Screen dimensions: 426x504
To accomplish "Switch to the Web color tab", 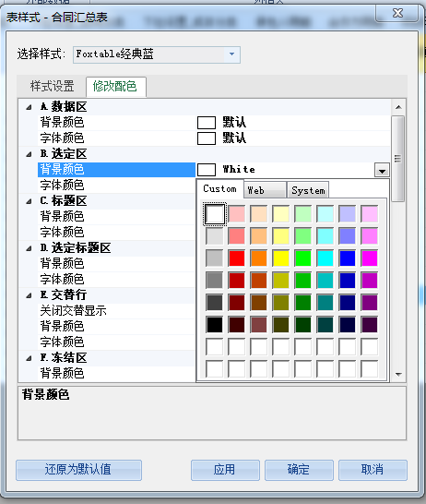I will coord(265,190).
